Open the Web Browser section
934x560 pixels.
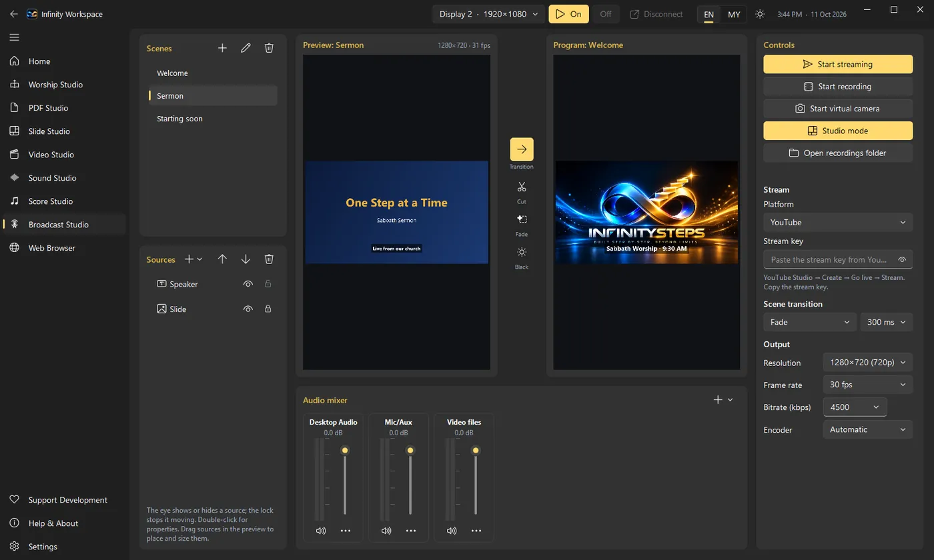(64, 248)
